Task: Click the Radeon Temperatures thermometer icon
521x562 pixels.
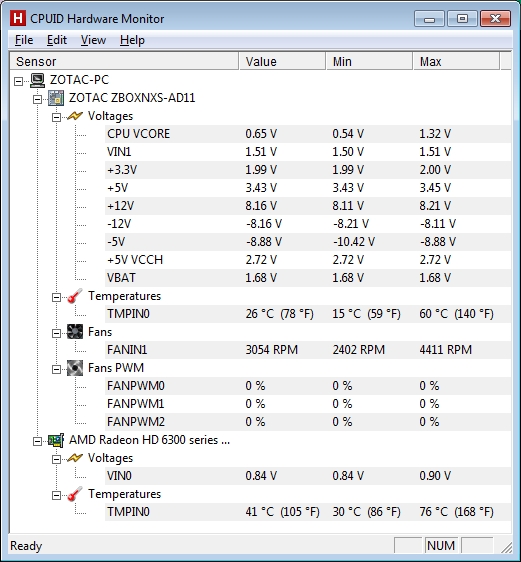Action: point(75,494)
